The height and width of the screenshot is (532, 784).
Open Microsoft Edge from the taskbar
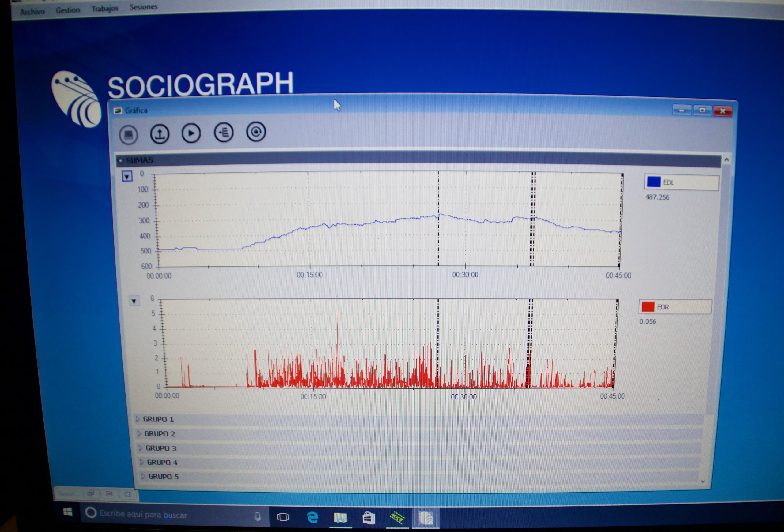312,517
